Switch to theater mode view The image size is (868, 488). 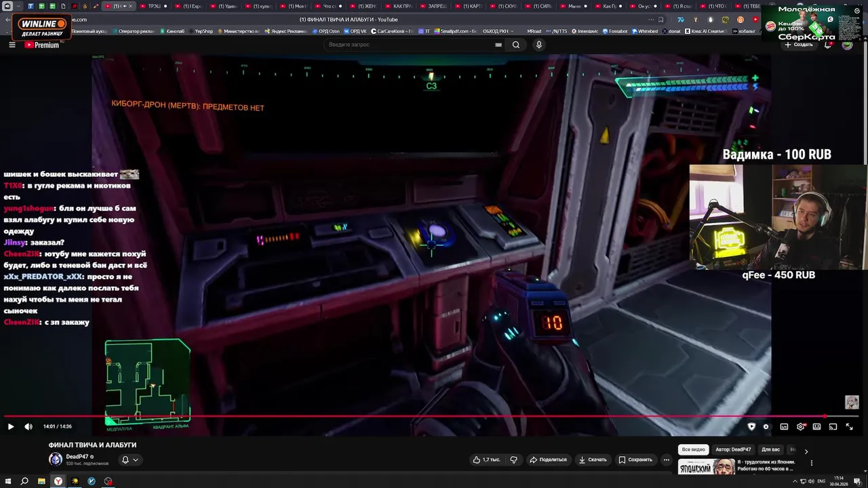[816, 426]
